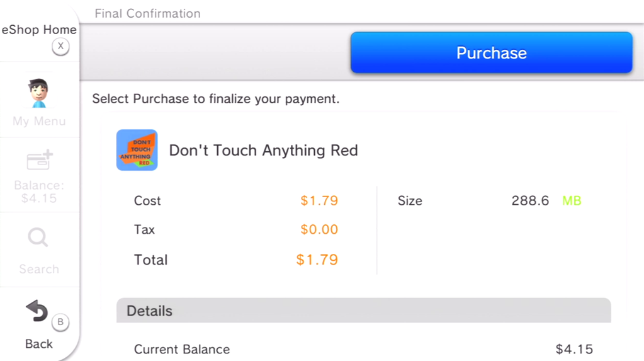Click the Cost $1.79 price
This screenshot has width=644, height=361.
coord(319,201)
